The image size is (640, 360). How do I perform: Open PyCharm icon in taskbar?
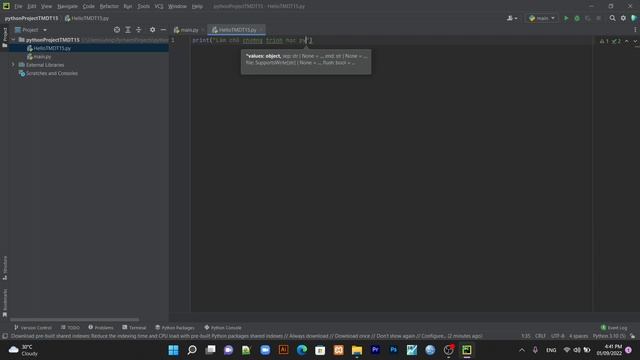467,350
